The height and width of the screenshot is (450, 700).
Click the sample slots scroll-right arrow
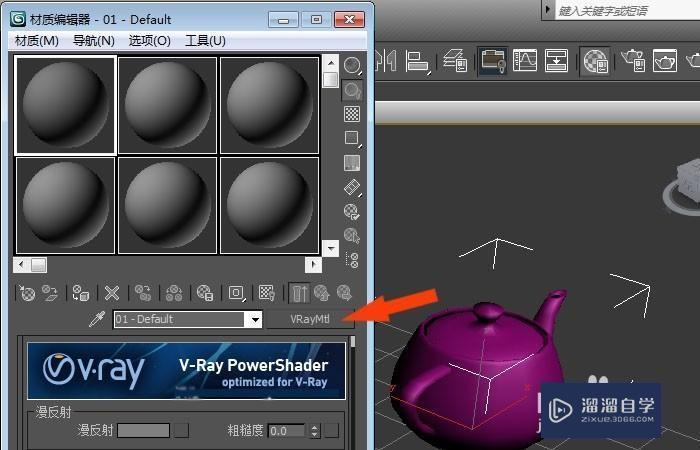(x=313, y=265)
